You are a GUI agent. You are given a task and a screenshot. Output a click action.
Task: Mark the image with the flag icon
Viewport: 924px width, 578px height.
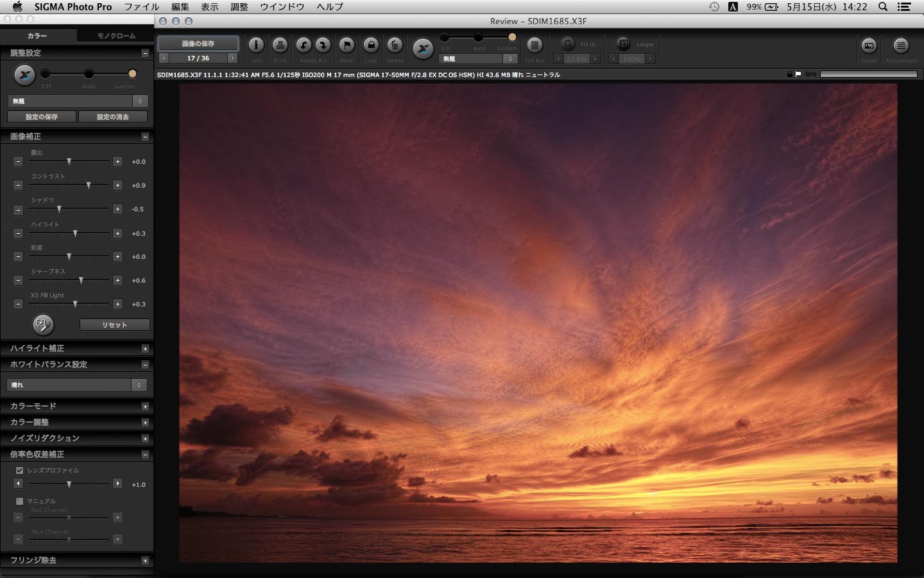point(346,45)
